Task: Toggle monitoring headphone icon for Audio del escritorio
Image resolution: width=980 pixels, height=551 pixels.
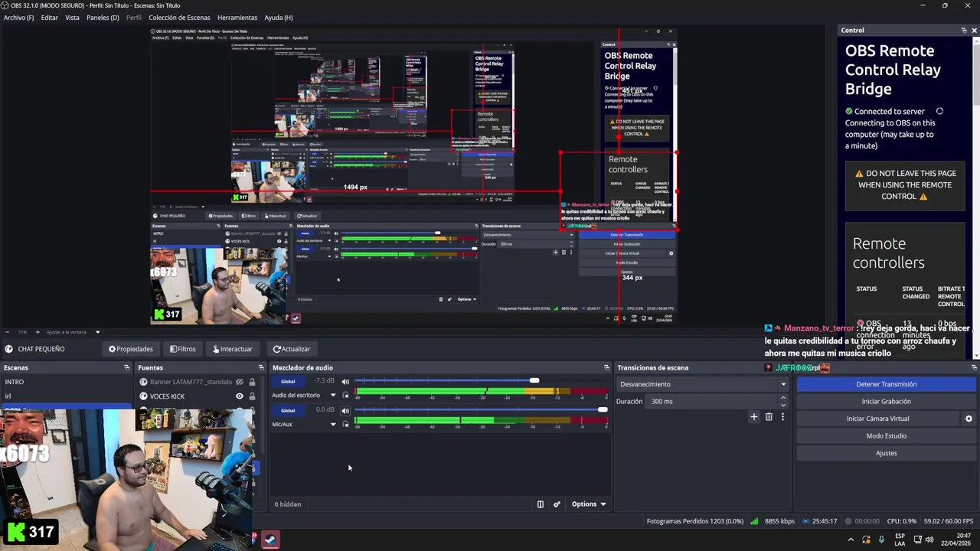Action: pyautogui.click(x=345, y=396)
